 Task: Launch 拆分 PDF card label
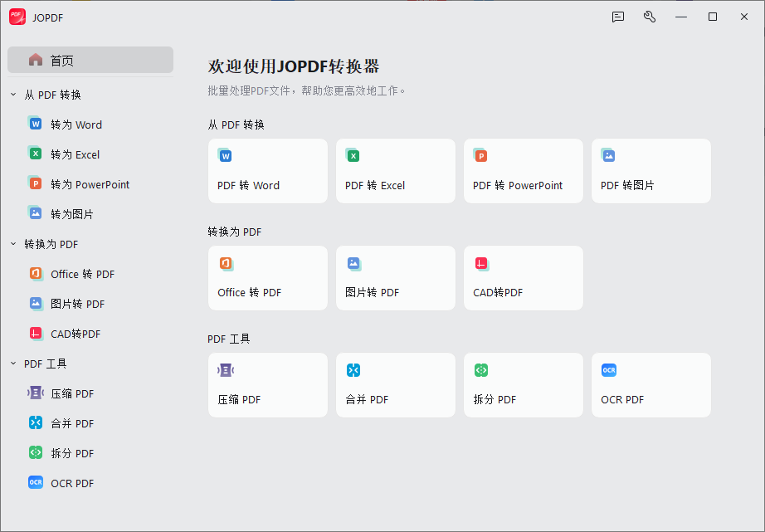[x=495, y=400]
